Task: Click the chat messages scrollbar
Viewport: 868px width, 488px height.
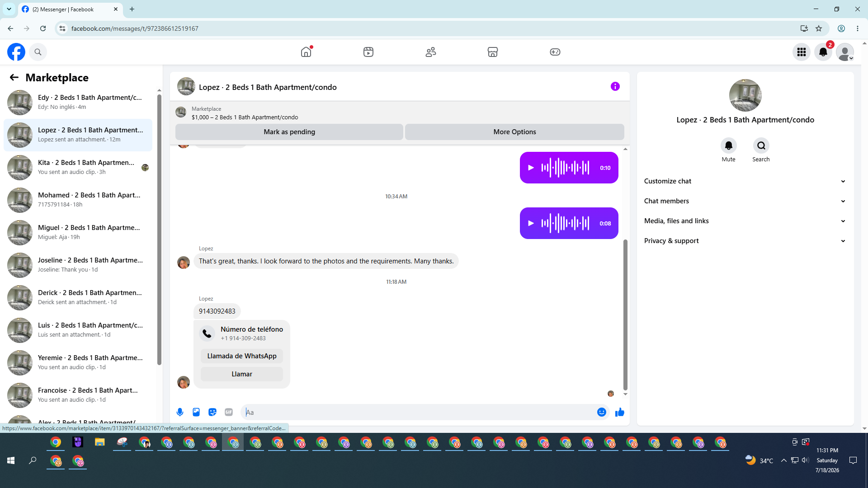Action: tap(625, 314)
